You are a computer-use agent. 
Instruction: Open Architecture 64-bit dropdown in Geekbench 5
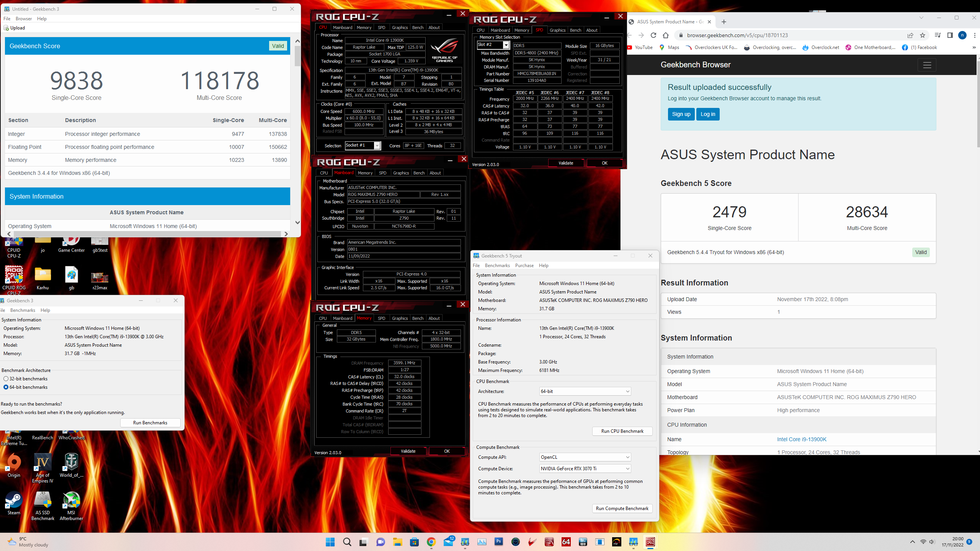click(585, 391)
